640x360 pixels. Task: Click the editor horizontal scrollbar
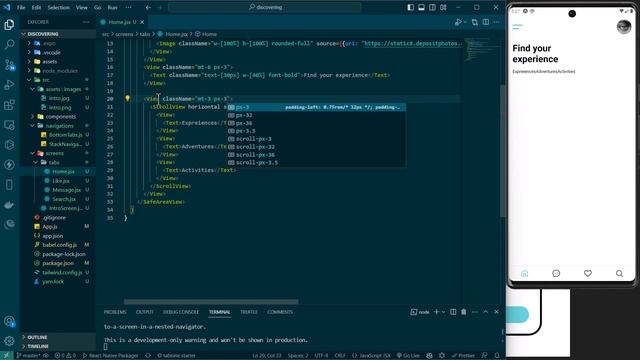(211, 302)
